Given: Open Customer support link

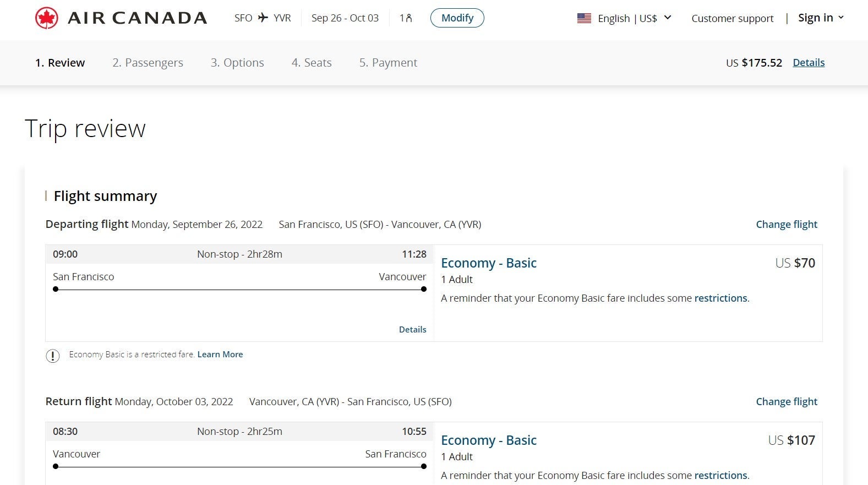Looking at the screenshot, I should 732,18.
